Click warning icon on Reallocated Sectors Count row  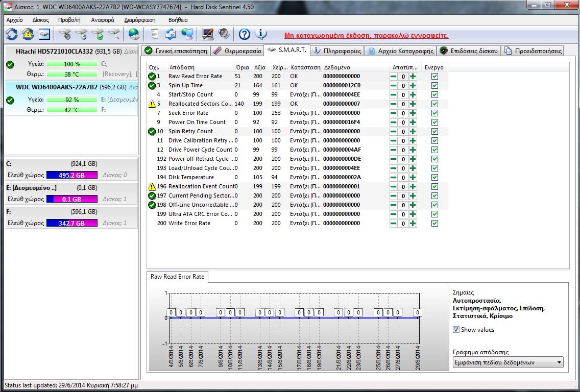coord(152,104)
